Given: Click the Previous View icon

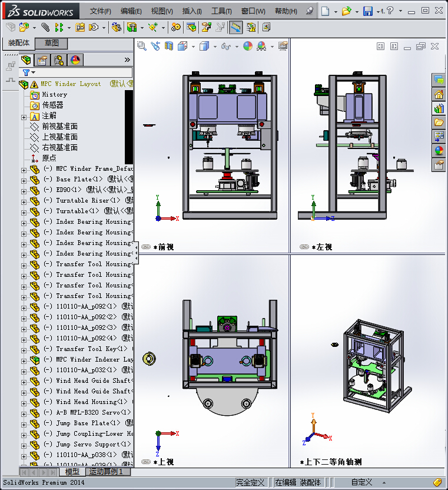Looking at the screenshot, I should pyautogui.click(x=155, y=47).
